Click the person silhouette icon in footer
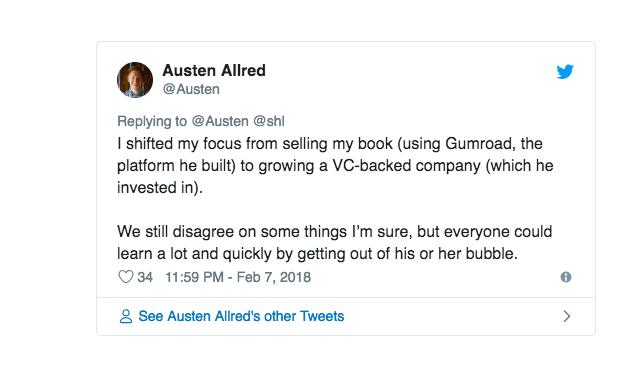638x371 pixels. [126, 316]
